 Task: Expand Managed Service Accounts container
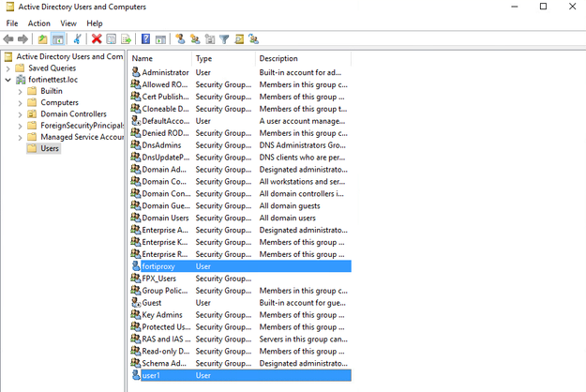coord(20,138)
